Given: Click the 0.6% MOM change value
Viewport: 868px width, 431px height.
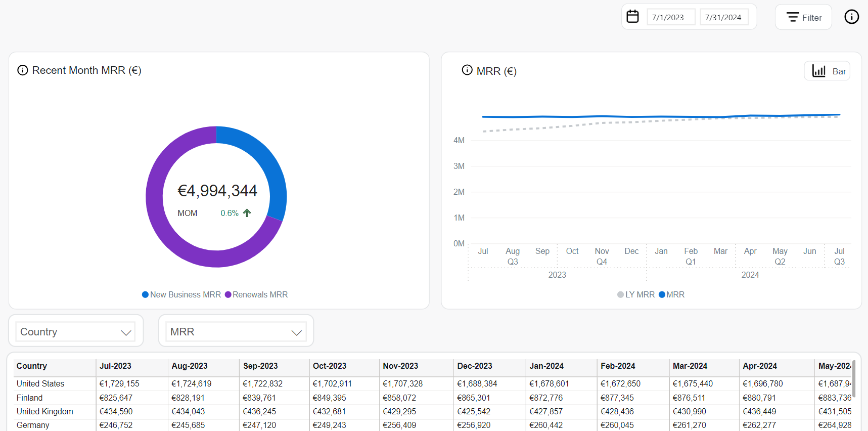Looking at the screenshot, I should point(230,213).
